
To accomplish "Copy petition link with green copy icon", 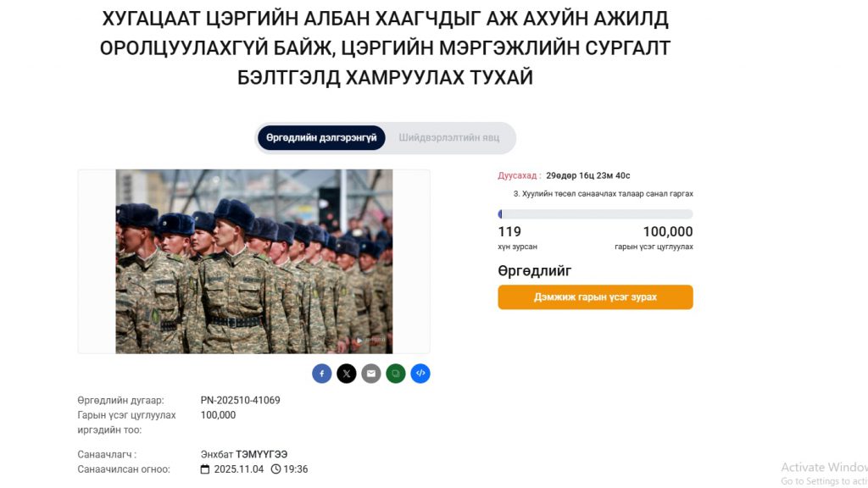I will click(396, 374).
